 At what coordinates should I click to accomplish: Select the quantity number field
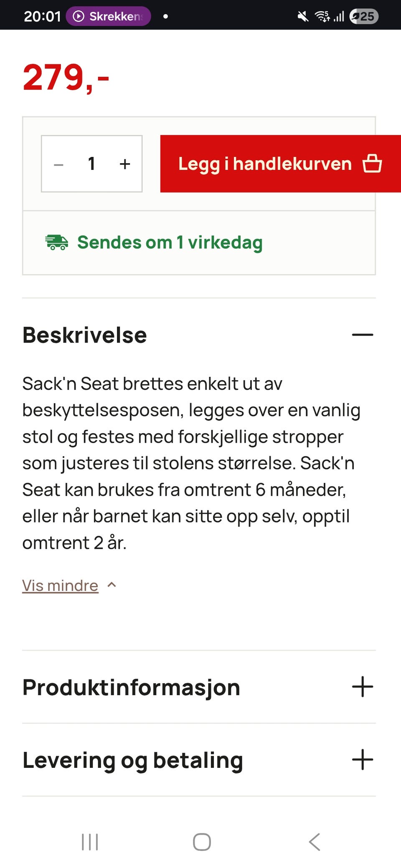point(91,164)
